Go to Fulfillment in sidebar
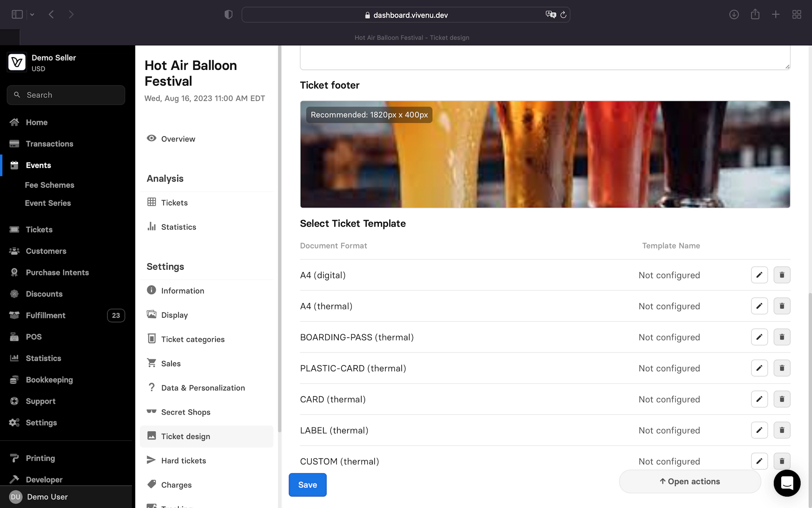 (46, 315)
